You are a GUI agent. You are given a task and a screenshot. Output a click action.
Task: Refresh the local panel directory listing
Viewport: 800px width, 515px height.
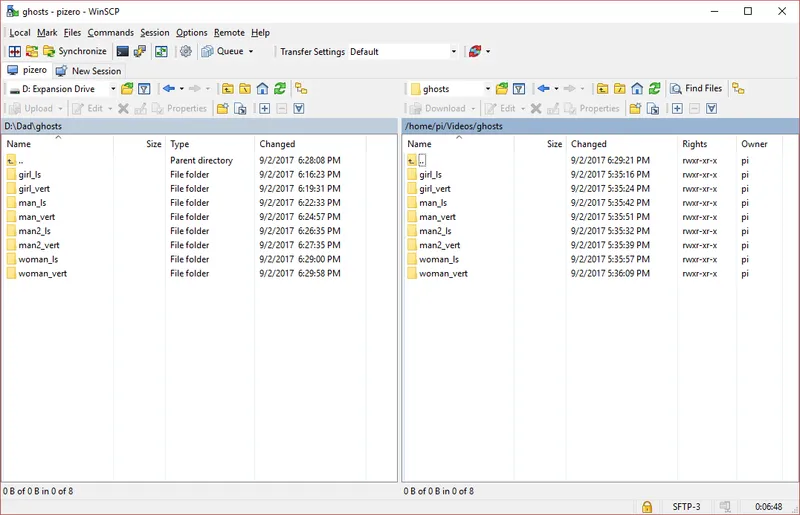coord(280,89)
